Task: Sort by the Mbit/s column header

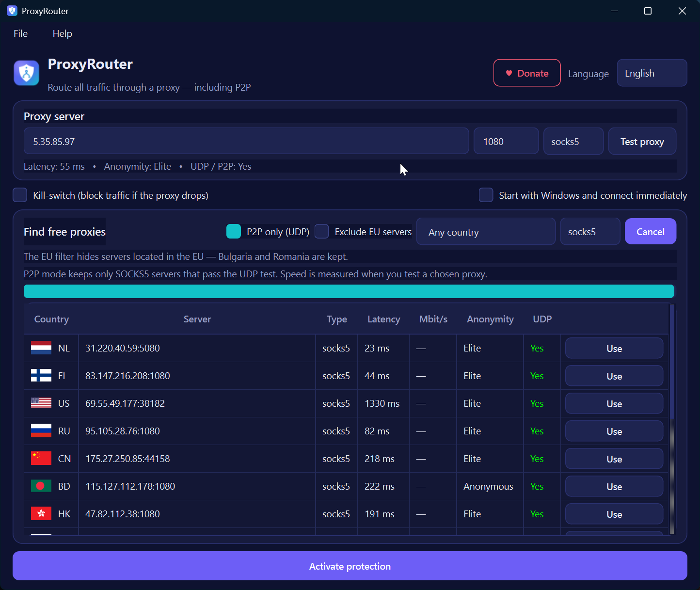Action: tap(433, 319)
